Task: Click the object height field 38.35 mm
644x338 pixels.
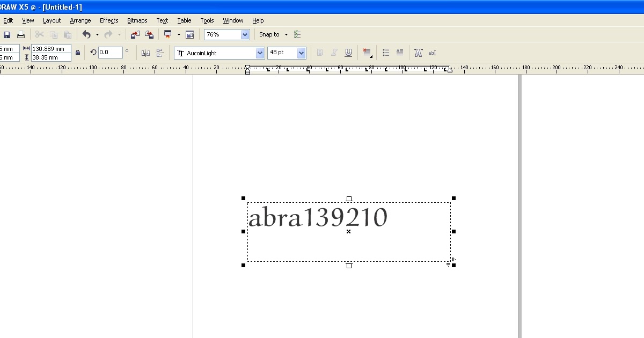Action: (x=51, y=57)
